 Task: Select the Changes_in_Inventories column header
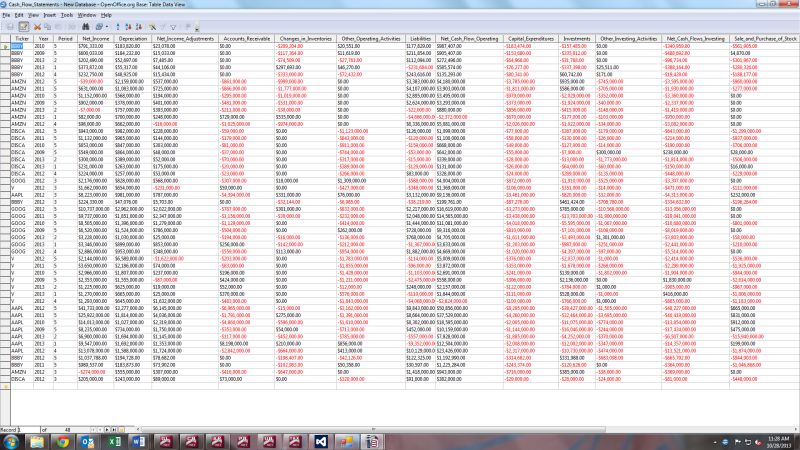[x=306, y=39]
